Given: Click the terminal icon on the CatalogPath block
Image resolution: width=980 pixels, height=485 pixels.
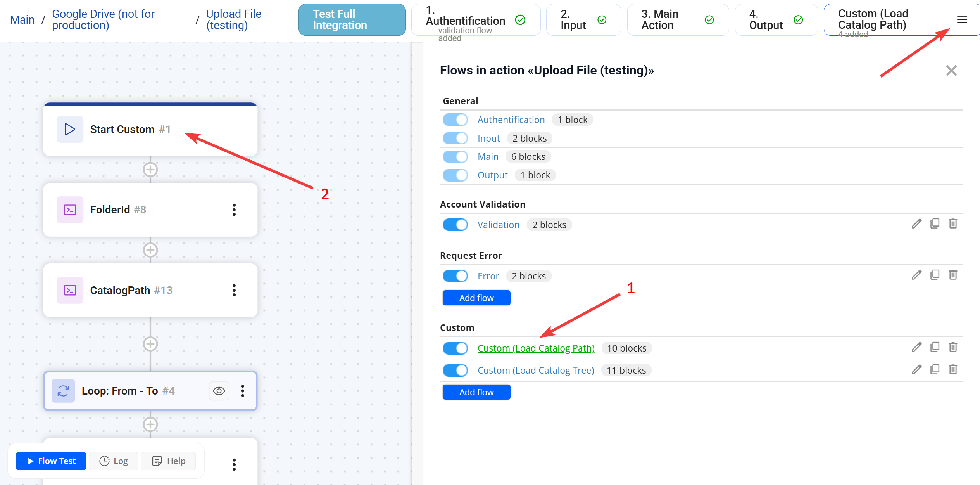Looking at the screenshot, I should [70, 290].
